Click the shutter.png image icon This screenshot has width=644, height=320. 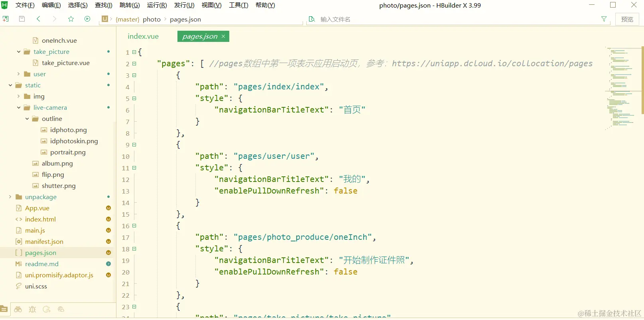pos(35,186)
